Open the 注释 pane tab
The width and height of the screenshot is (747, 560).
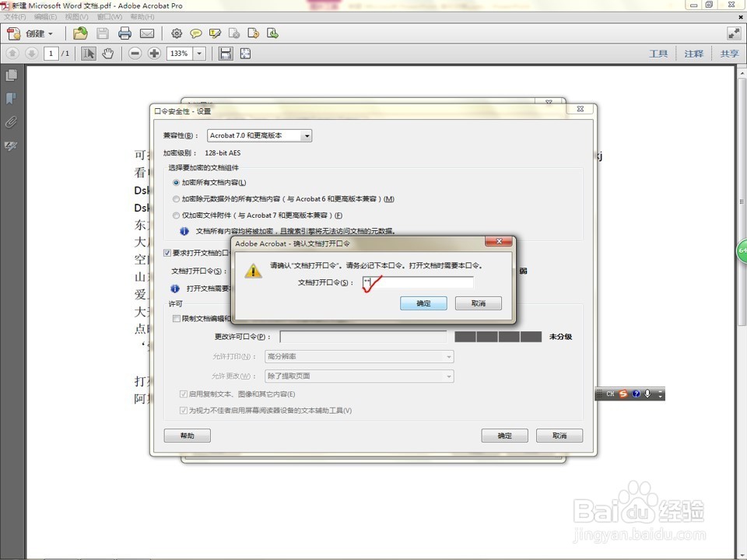693,54
